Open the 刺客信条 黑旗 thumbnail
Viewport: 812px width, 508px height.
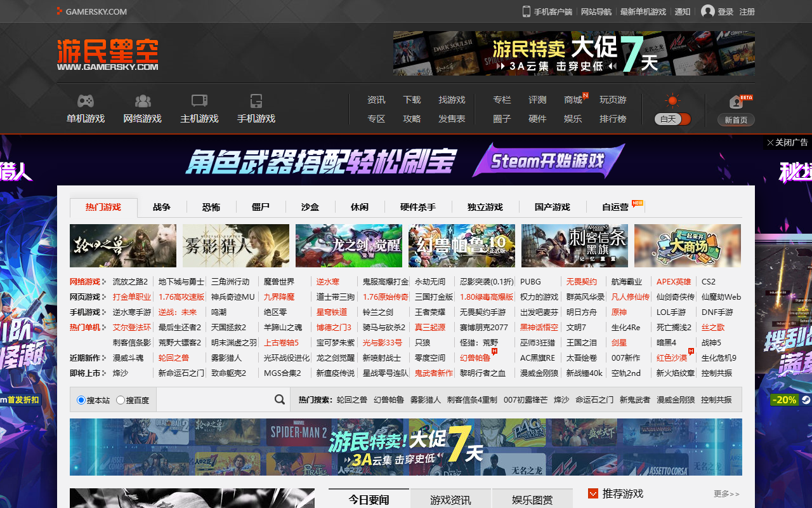pos(575,246)
